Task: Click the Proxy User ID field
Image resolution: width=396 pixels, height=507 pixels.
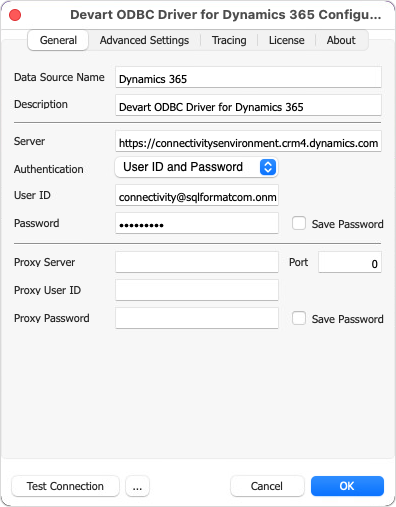Action: coord(197,290)
